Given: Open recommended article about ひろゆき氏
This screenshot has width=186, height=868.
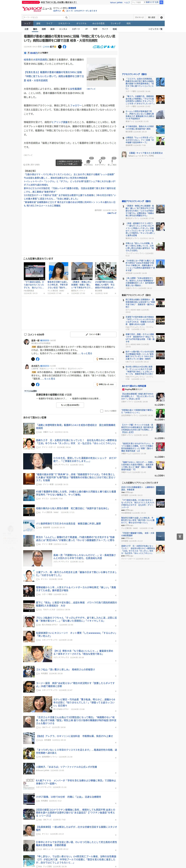Looking at the screenshot, I should 85,460.
